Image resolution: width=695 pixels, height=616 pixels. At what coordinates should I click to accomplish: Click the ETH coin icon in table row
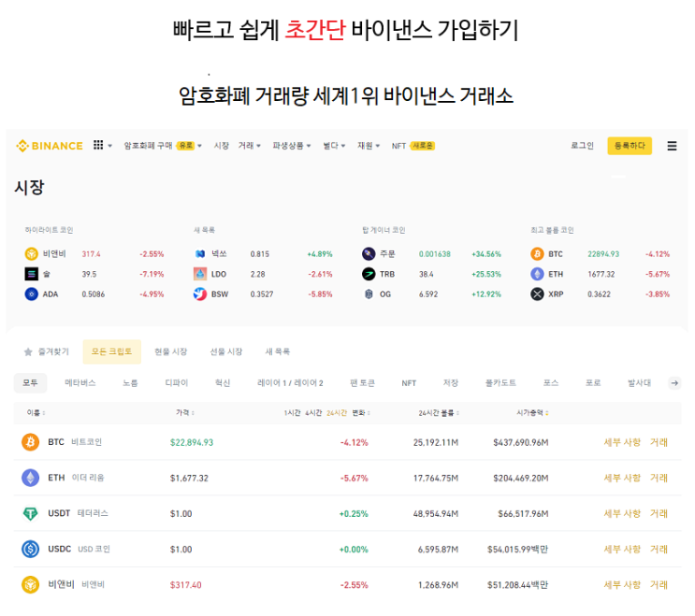coord(31,478)
